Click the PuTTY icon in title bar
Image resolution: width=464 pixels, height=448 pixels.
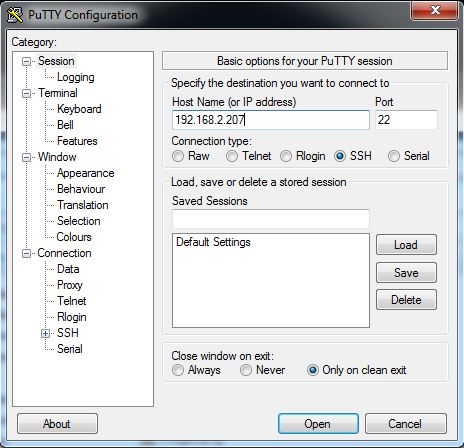pos(15,15)
